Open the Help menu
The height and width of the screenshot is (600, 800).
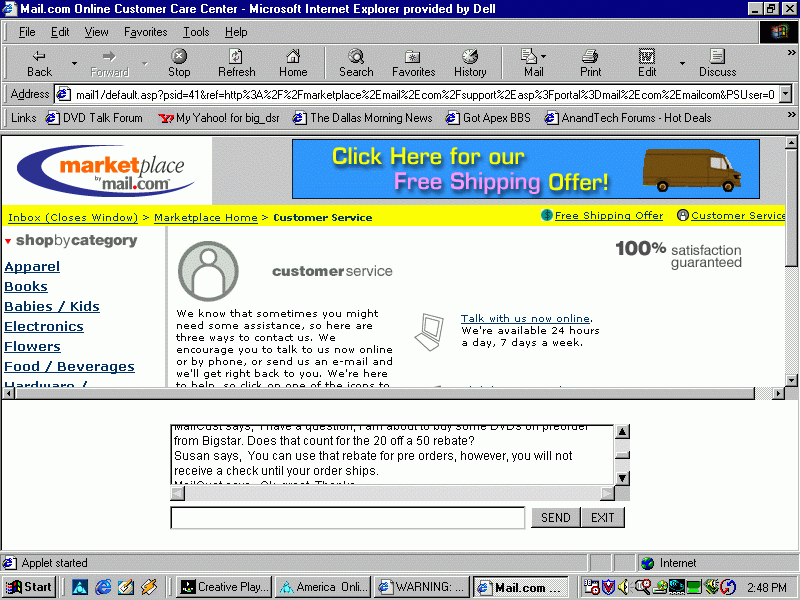[236, 32]
